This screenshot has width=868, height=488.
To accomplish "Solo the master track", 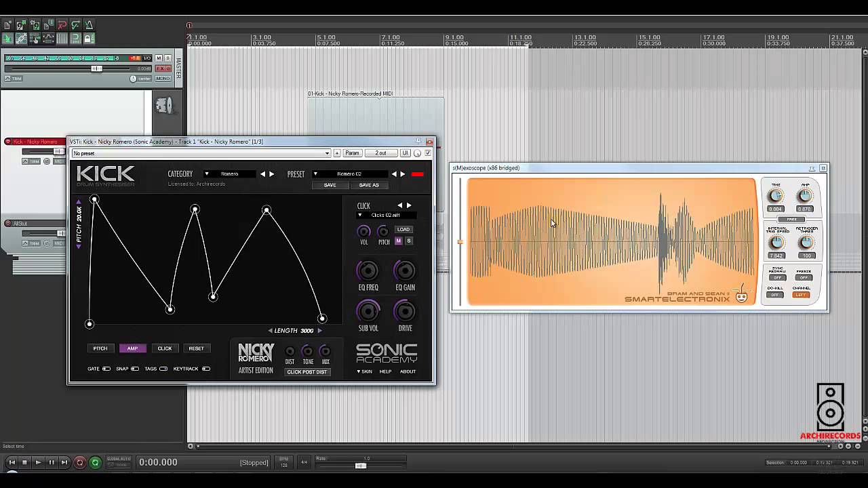I will [167, 58].
